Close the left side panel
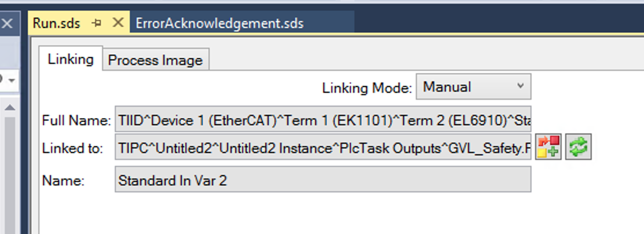644x234 pixels. pos(7,23)
